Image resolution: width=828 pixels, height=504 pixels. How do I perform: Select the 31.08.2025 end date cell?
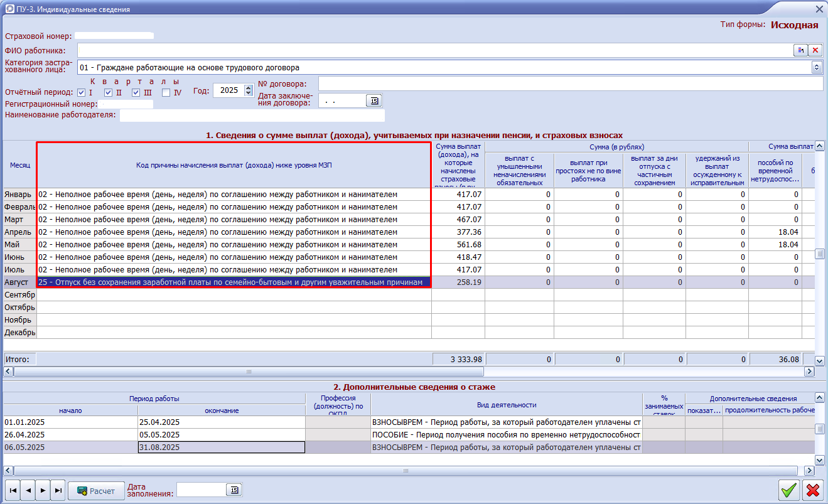tap(221, 447)
